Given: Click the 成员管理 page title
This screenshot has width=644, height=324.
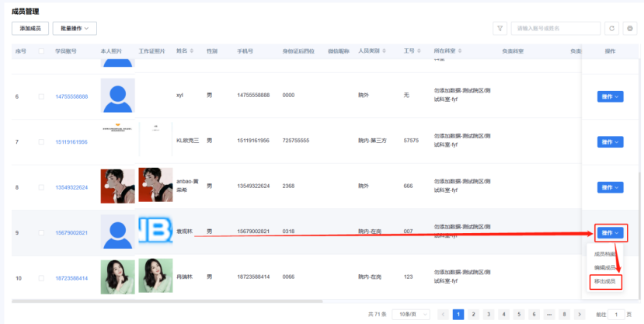Looking at the screenshot, I should click(x=26, y=12).
